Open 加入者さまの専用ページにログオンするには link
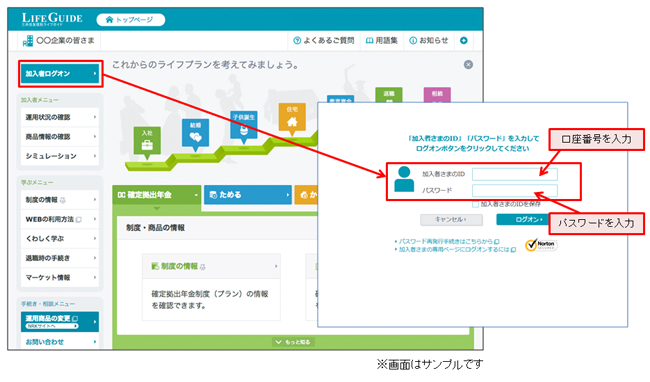 pyautogui.click(x=455, y=249)
